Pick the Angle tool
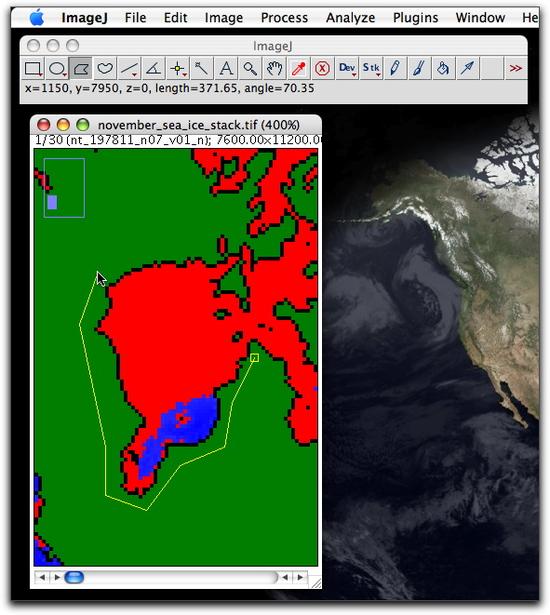Image resolution: width=550 pixels, height=615 pixels. tap(153, 69)
